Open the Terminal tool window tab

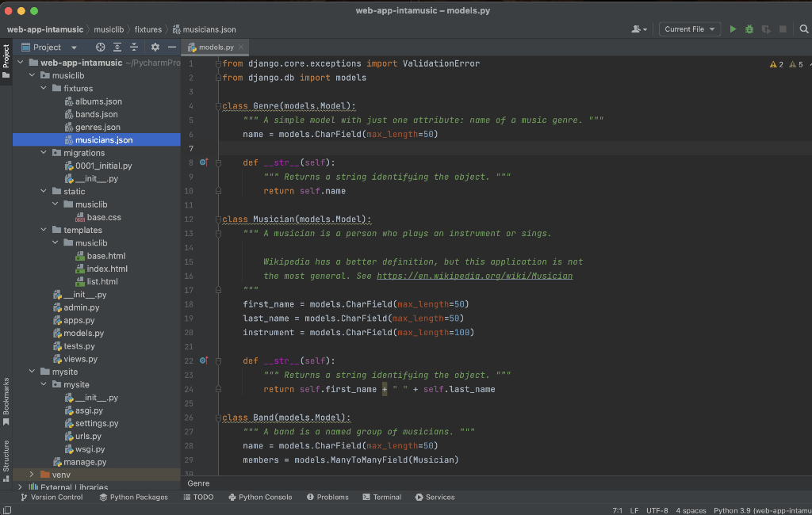(x=381, y=498)
